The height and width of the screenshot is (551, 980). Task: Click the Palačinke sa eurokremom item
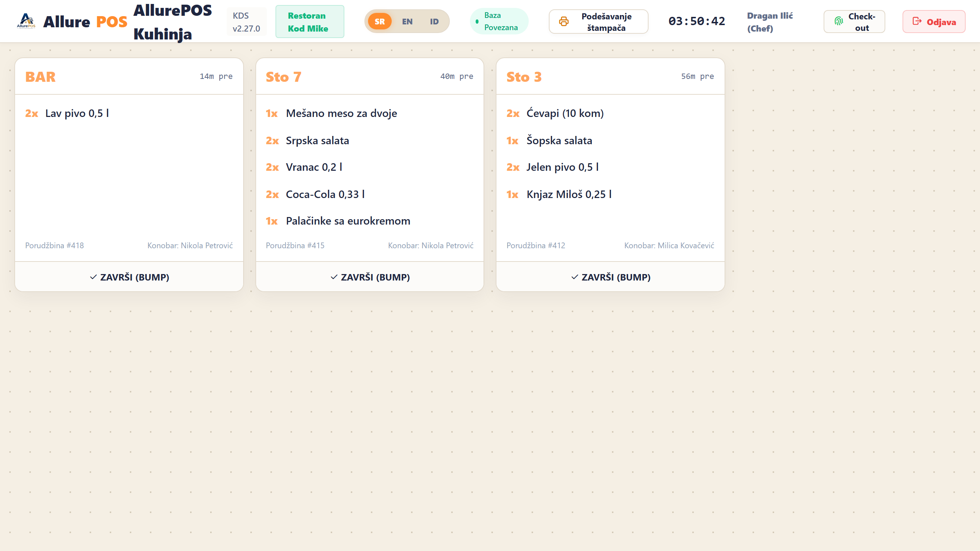point(348,221)
